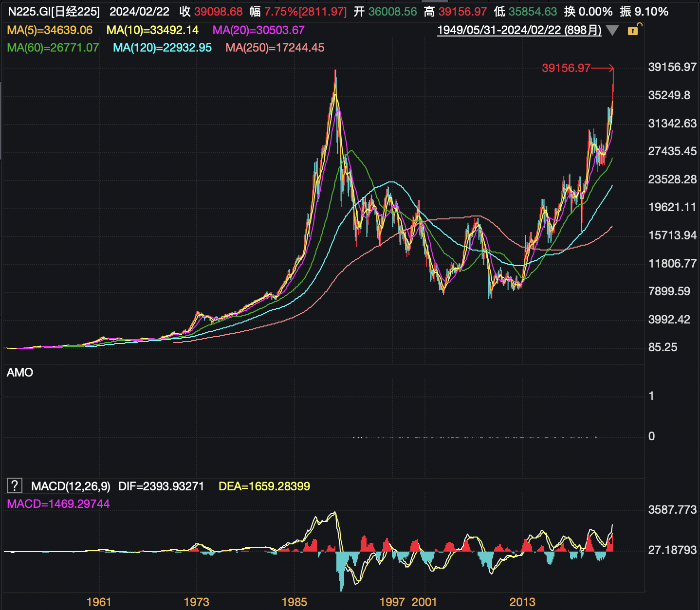The image size is (700, 610).
Task: Click the 2013 year mark on the time axis
Action: click(x=522, y=602)
